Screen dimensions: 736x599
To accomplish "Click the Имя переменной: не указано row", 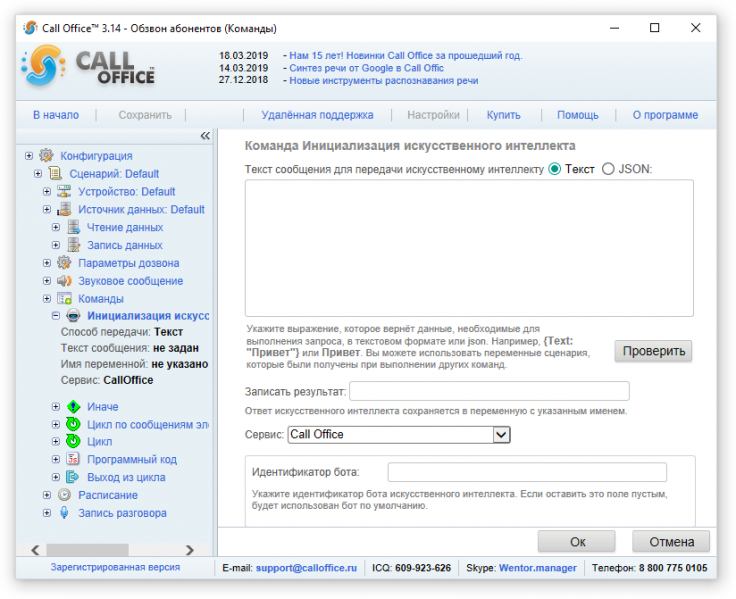I will (134, 364).
